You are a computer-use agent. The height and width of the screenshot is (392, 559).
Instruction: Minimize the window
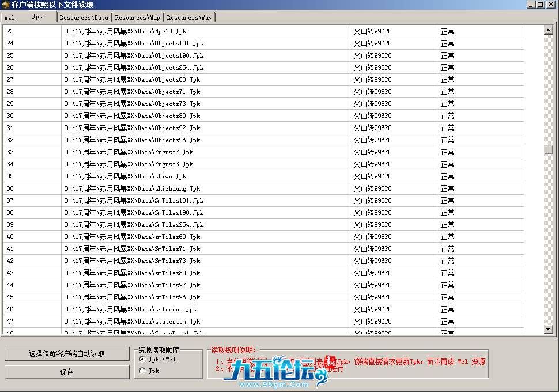tap(531, 5)
